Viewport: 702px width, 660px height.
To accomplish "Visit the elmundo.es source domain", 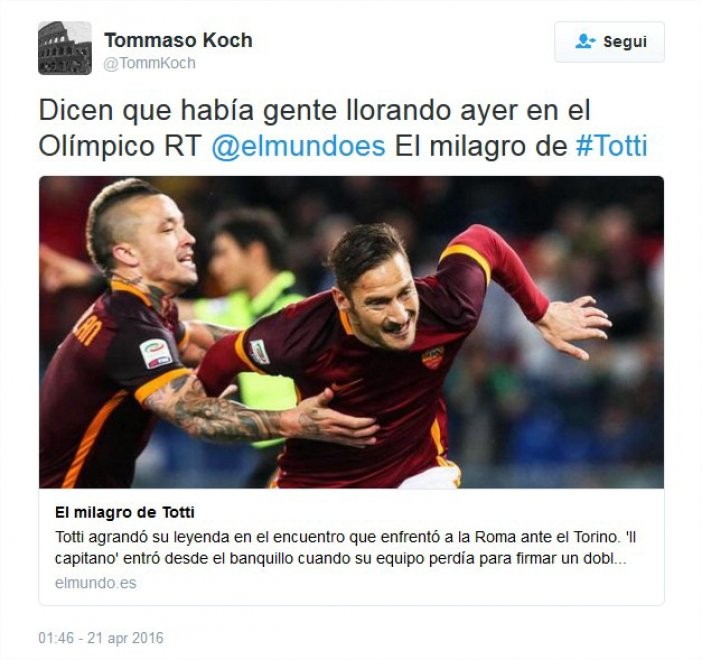I will pyautogui.click(x=95, y=583).
